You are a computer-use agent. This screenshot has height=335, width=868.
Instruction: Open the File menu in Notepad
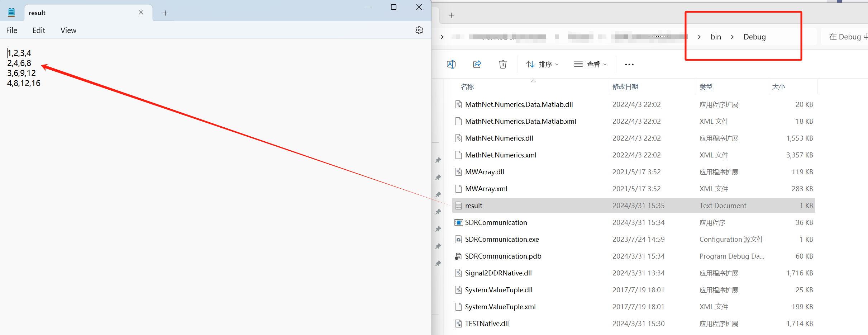coord(12,30)
